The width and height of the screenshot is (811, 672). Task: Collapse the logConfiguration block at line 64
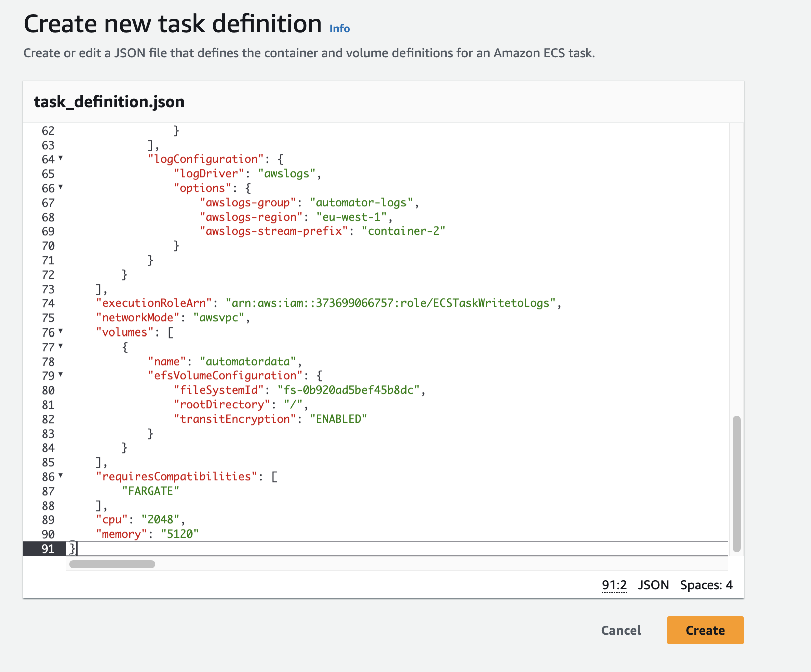point(61,158)
